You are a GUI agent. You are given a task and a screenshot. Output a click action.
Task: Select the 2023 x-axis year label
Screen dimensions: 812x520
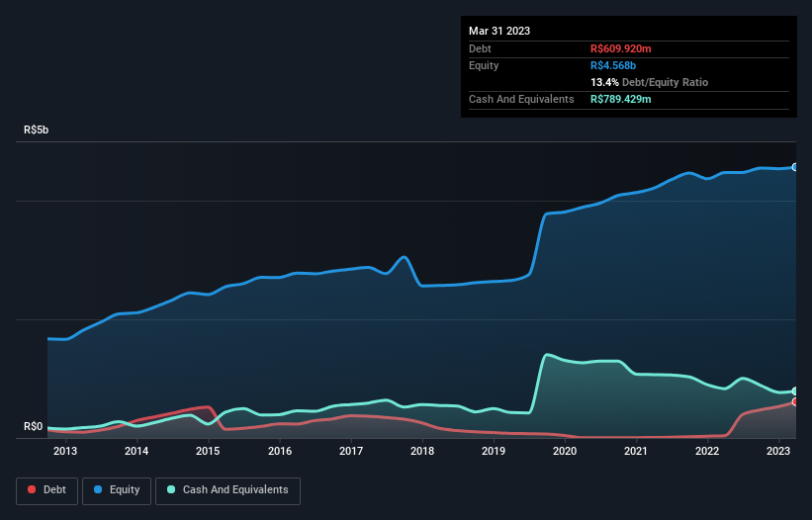point(778,452)
